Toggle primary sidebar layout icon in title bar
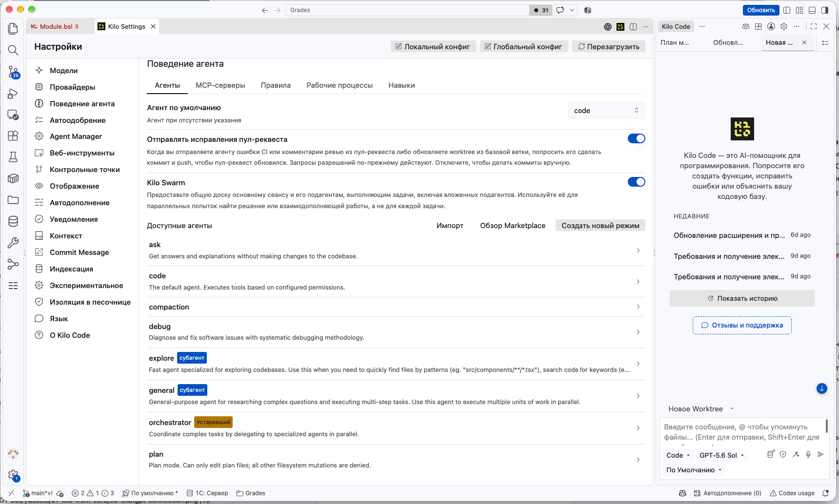This screenshot has height=504, width=839. 787,10
